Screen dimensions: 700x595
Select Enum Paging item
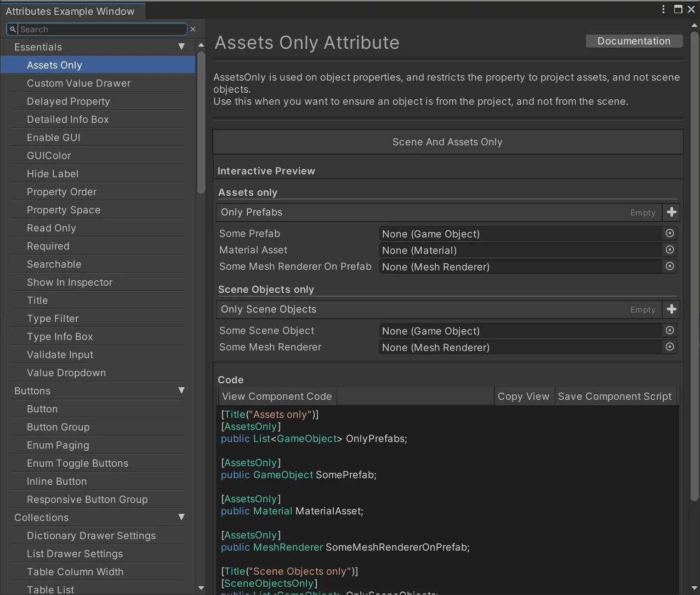98,445
